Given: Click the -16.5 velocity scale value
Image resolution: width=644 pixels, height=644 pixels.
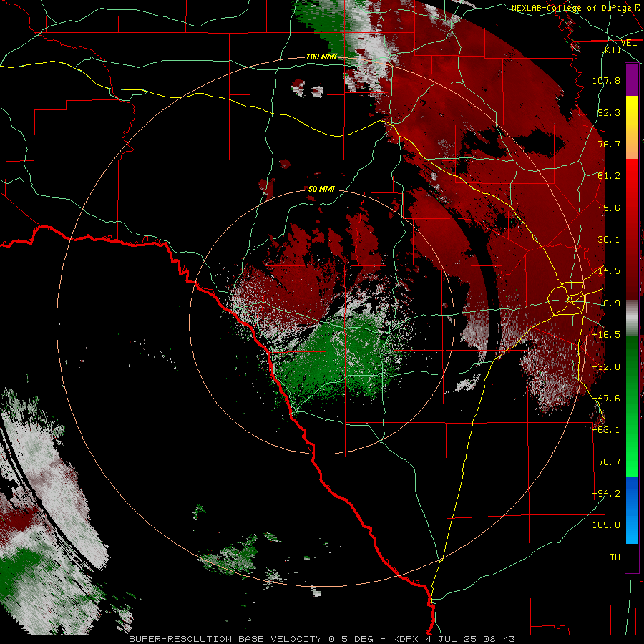Looking at the screenshot, I should tap(606, 335).
